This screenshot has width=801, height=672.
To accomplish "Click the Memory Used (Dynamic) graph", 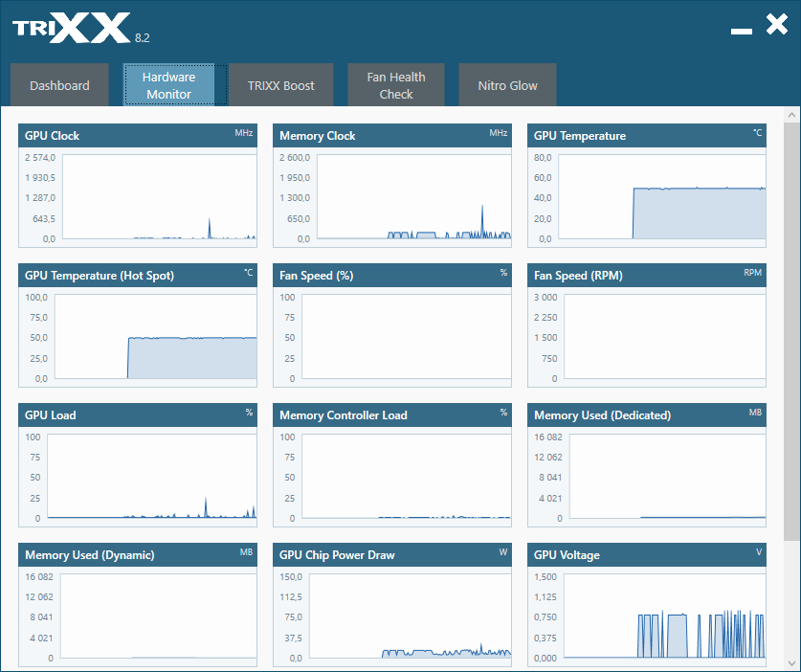I will coord(158,616).
